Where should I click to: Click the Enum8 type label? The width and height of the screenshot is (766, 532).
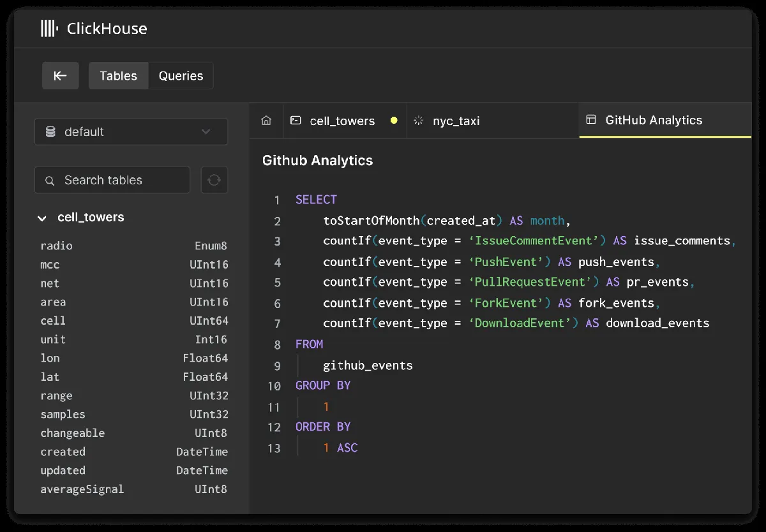coord(211,246)
